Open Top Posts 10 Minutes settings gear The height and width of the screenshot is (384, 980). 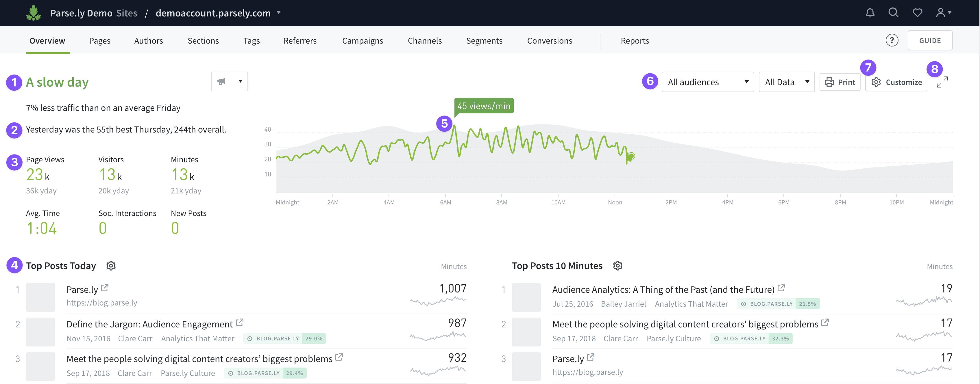(x=617, y=266)
